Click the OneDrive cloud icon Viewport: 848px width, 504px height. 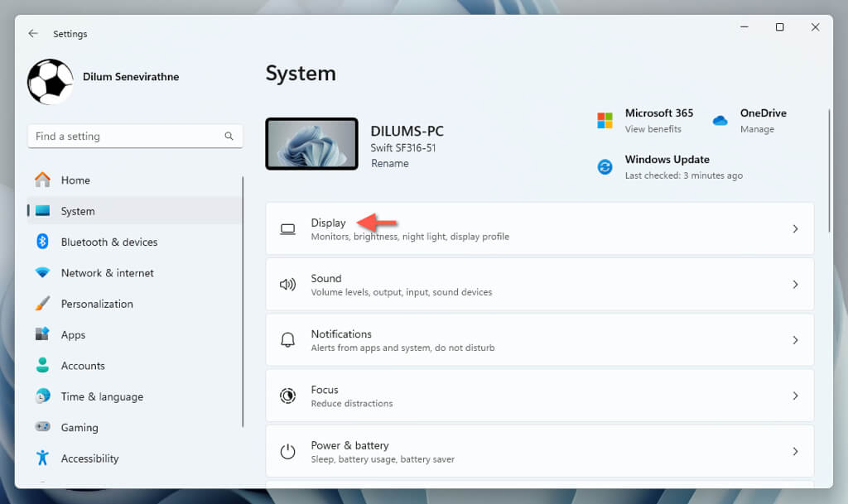(720, 121)
